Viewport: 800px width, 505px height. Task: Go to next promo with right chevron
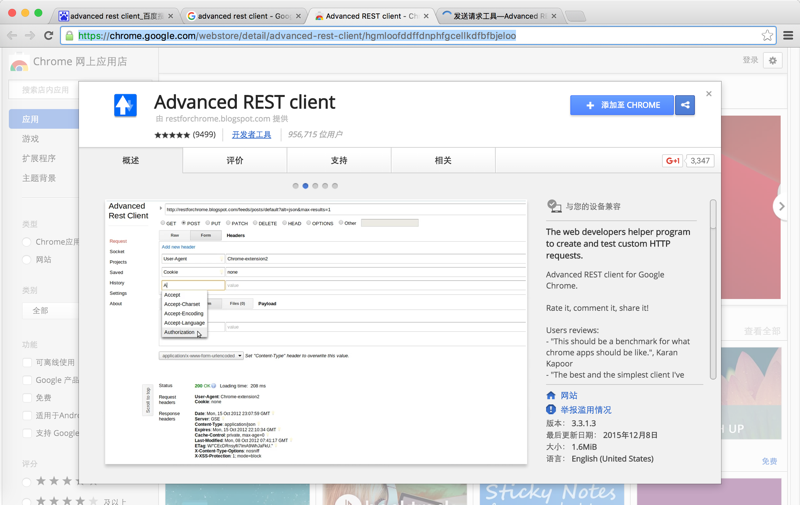(781, 206)
